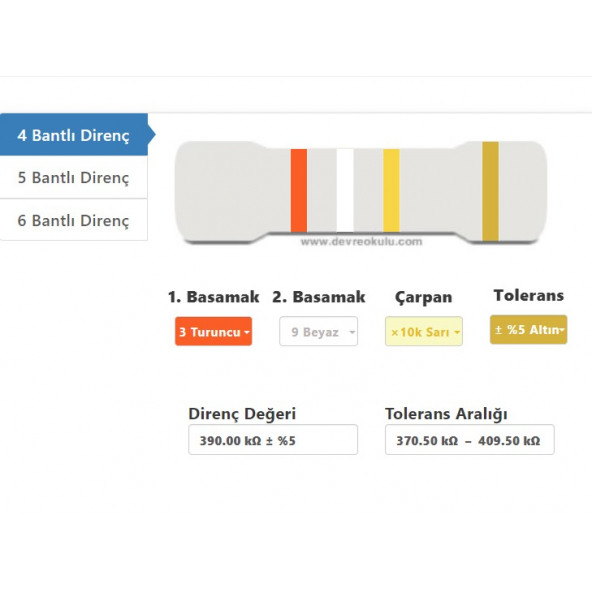592x592 pixels.
Task: Click the white band on resistor
Action: pyautogui.click(x=345, y=191)
